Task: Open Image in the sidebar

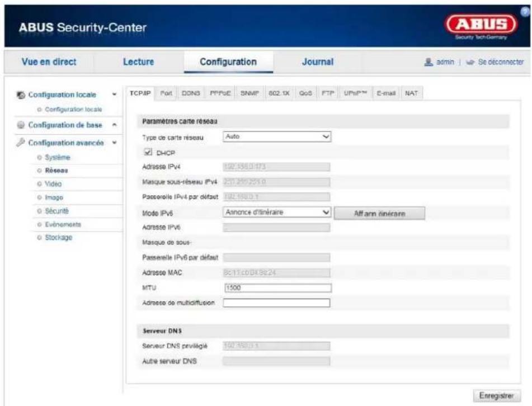Action: pyautogui.click(x=54, y=197)
